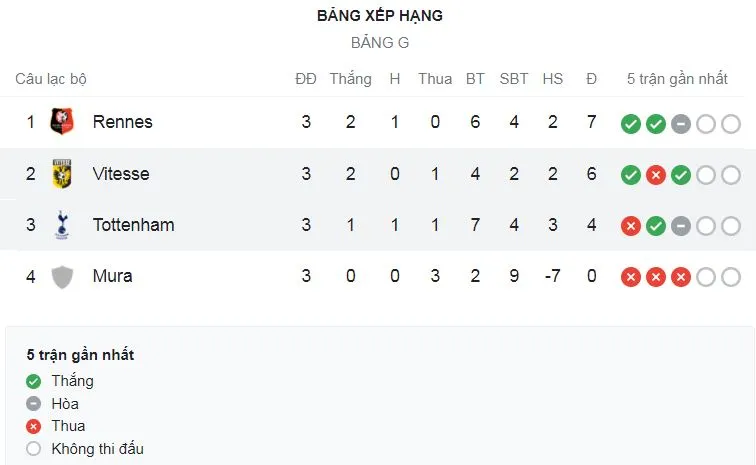756x465 pixels.
Task: Open the Rennes team link
Action: click(122, 122)
